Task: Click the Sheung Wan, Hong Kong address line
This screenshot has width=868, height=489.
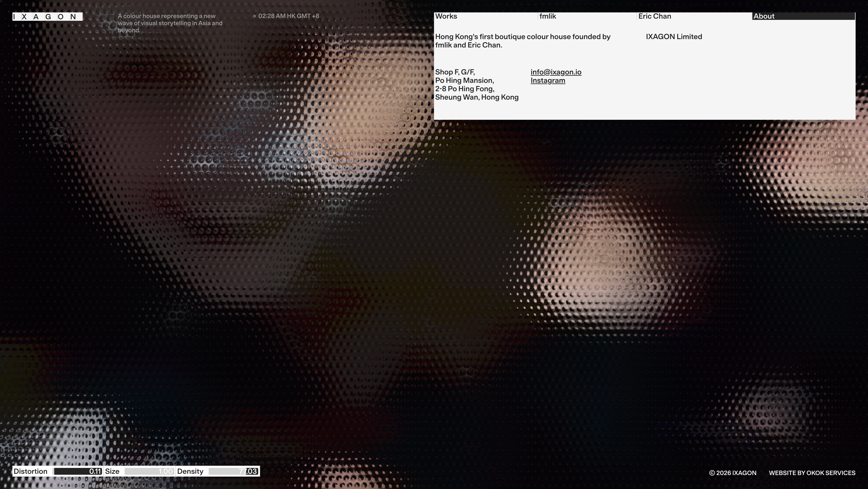Action: click(477, 97)
